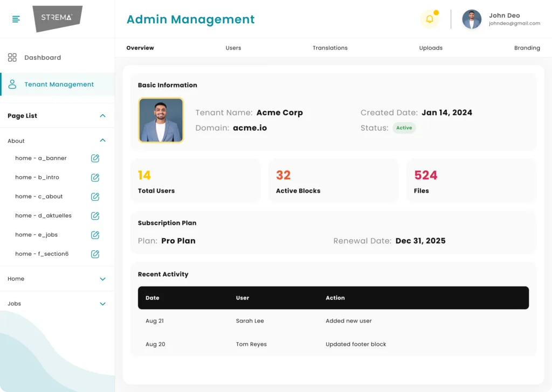Click Tom Reyes in Recent Activity
This screenshot has height=392, width=552.
[x=251, y=344]
